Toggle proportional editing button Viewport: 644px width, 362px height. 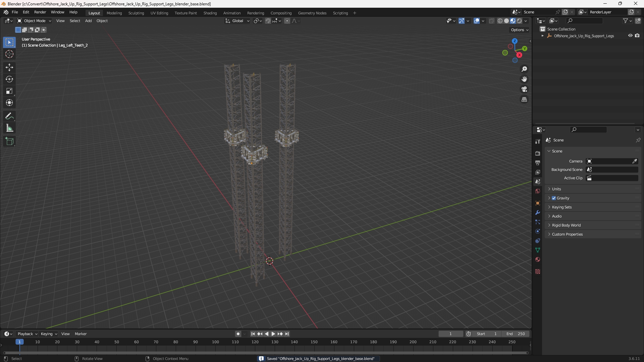pyautogui.click(x=287, y=21)
